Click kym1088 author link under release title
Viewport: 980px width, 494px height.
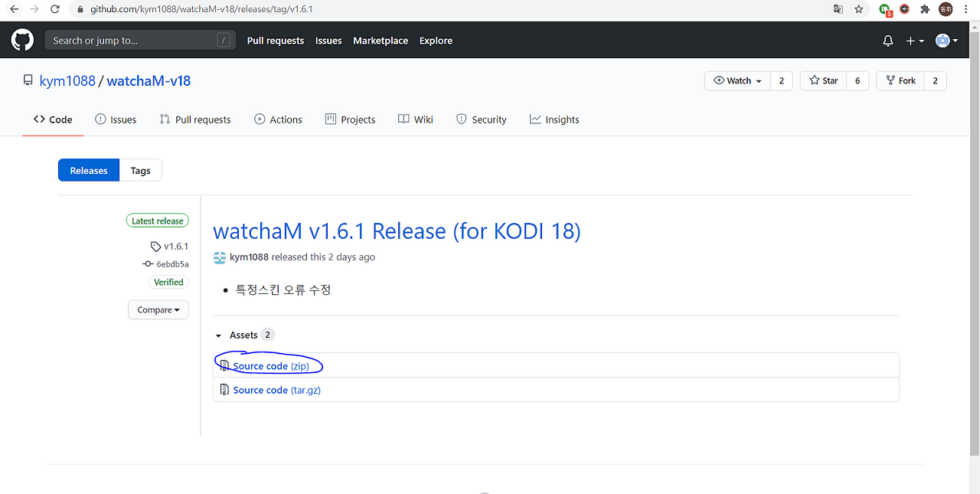tap(249, 257)
